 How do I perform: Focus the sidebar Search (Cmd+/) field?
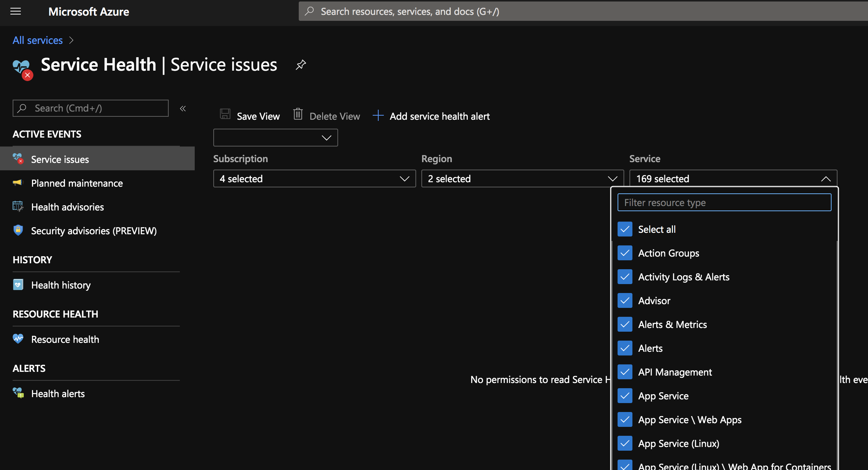91,108
